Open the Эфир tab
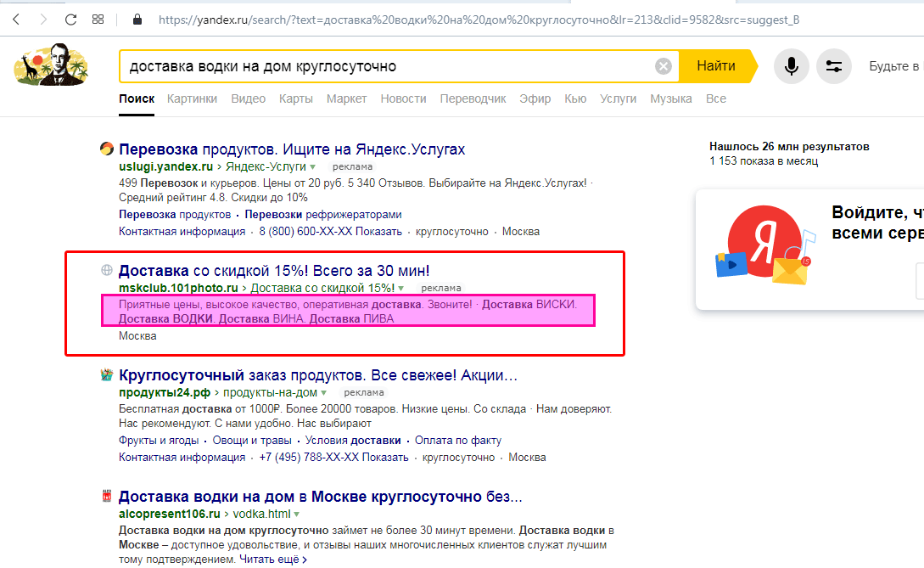Image resolution: width=924 pixels, height=568 pixels. click(535, 98)
